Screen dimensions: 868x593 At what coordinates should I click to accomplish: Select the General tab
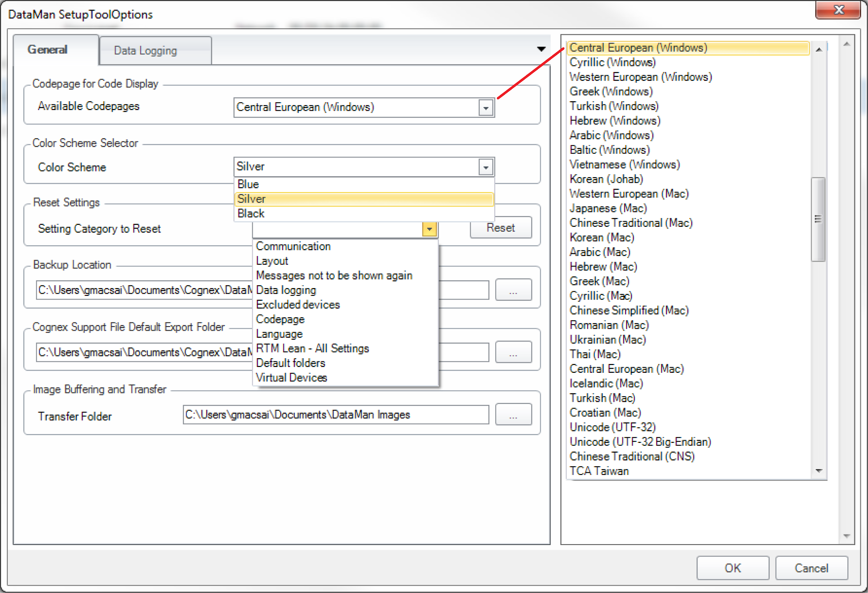(x=47, y=50)
